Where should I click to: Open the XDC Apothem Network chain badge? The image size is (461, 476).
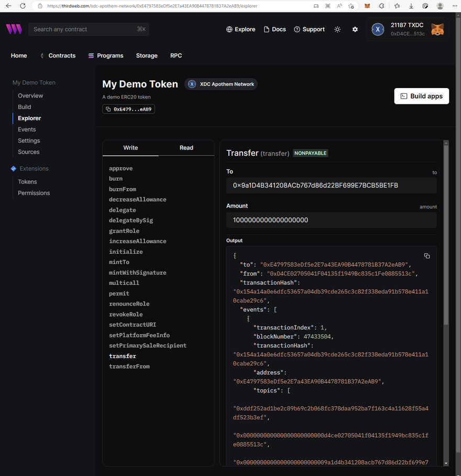(221, 84)
